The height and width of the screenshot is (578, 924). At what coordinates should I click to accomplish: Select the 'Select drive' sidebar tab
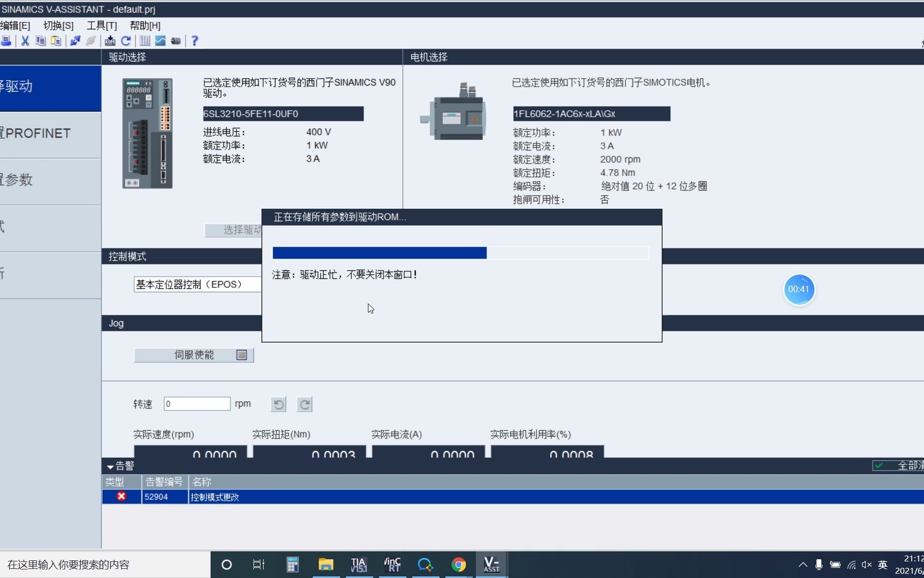click(x=50, y=88)
